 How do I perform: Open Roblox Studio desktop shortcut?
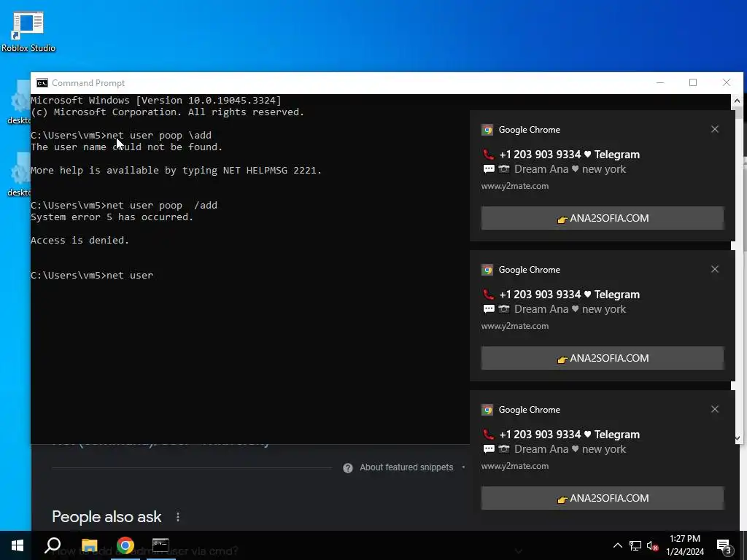pos(28,31)
